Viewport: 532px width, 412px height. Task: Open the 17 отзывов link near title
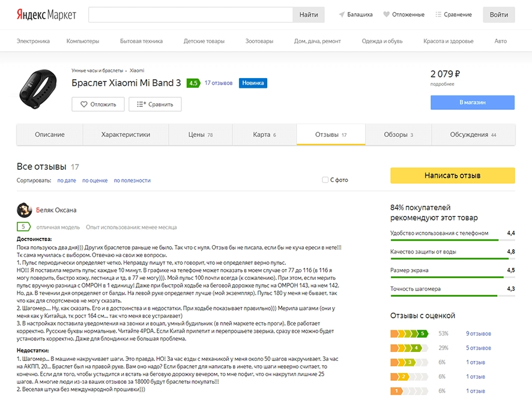coord(219,83)
